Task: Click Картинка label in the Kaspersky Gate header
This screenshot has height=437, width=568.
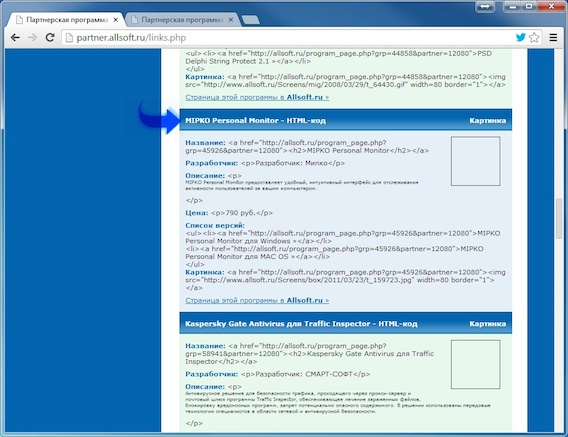Action: click(488, 324)
